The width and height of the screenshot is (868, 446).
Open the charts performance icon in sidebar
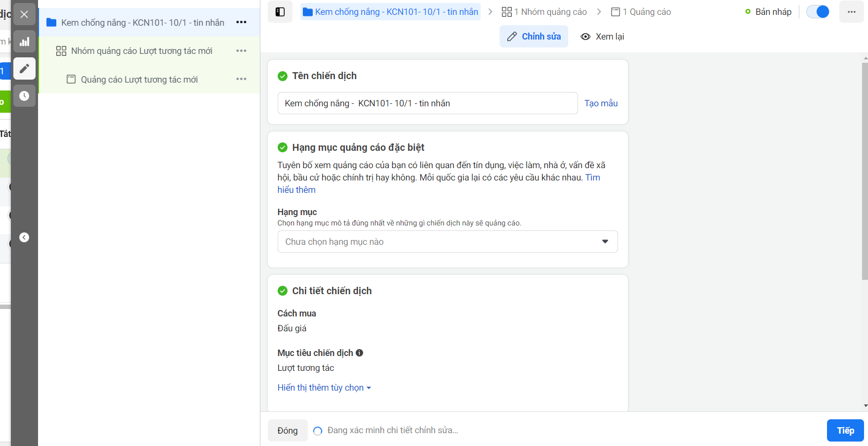click(x=24, y=42)
